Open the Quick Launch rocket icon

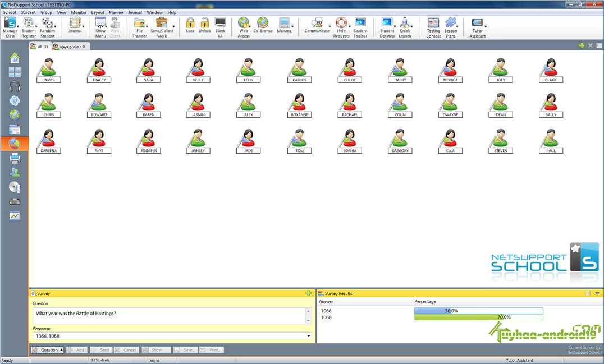coord(405,27)
